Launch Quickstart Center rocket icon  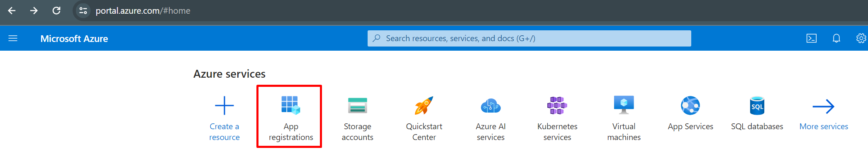424,106
